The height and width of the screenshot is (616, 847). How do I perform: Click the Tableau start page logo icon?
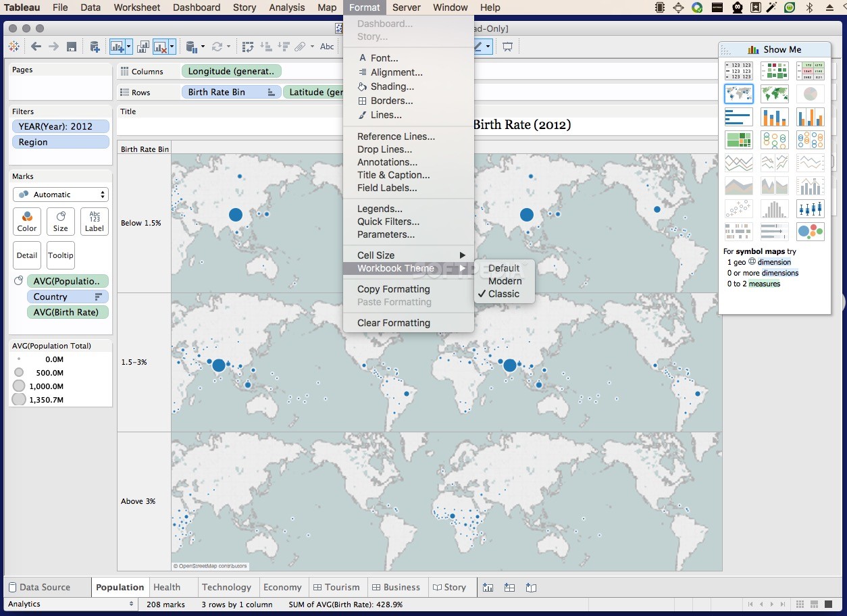(14, 47)
